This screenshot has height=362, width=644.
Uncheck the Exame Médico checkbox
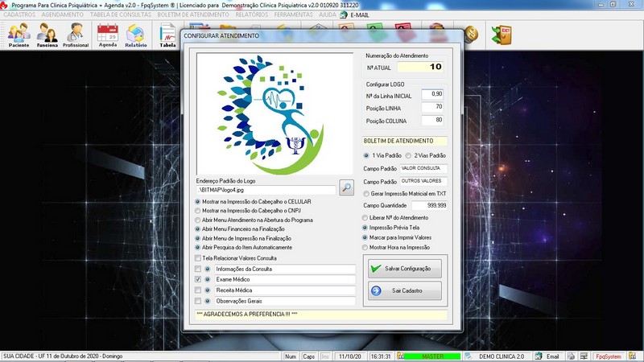[x=198, y=279]
